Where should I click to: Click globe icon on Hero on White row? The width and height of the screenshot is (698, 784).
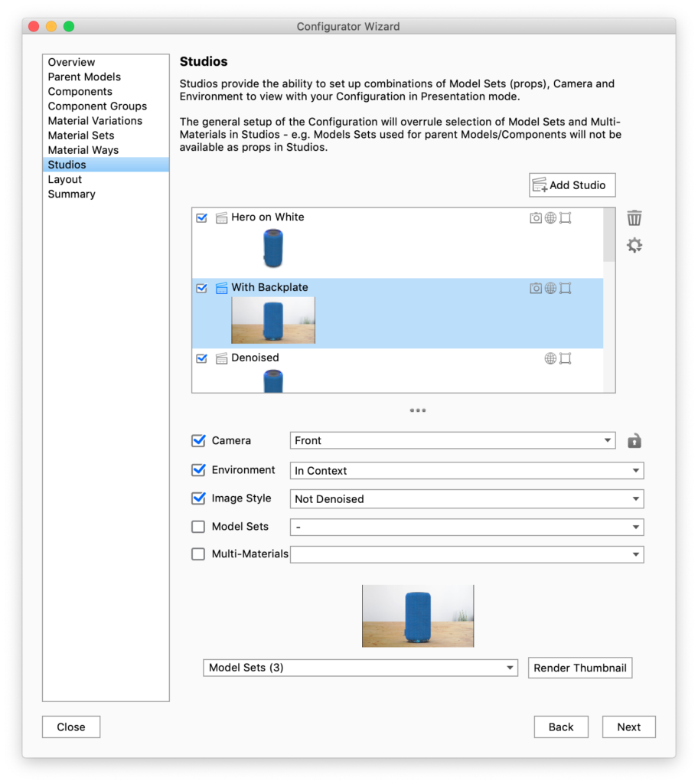click(x=550, y=218)
